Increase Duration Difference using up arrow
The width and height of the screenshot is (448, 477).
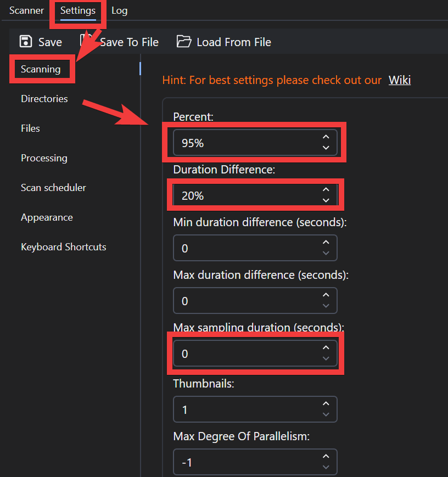click(326, 189)
